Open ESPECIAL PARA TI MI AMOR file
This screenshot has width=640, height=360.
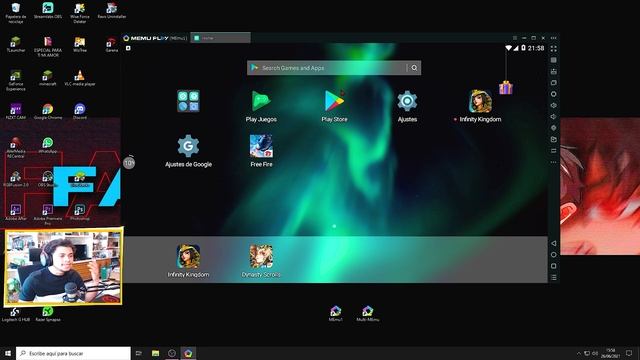pyautogui.click(x=48, y=47)
